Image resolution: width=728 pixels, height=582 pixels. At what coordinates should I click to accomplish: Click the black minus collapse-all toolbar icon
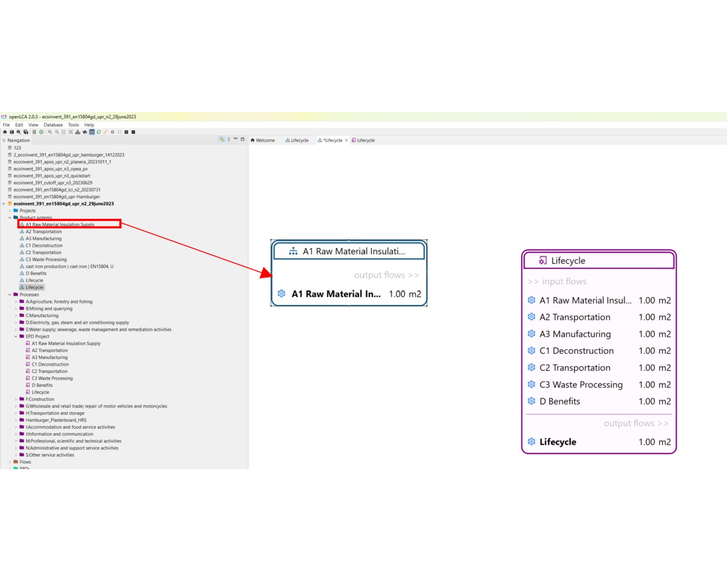click(x=133, y=132)
